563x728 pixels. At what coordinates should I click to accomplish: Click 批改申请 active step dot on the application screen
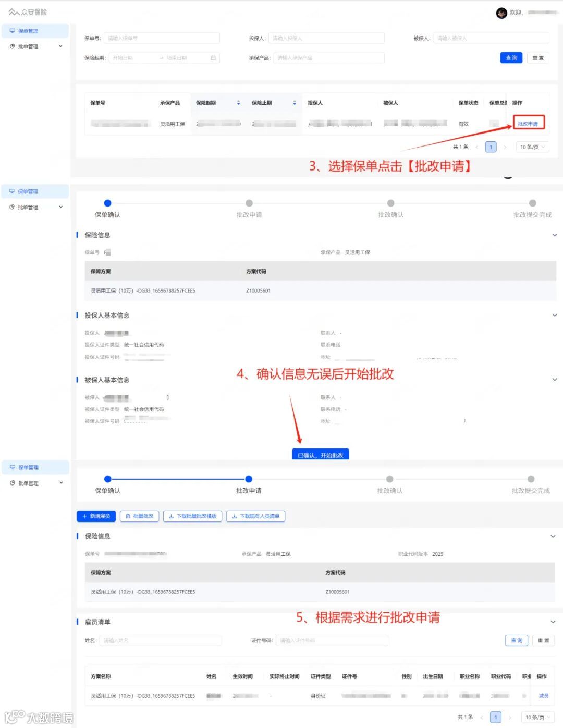coord(249,479)
